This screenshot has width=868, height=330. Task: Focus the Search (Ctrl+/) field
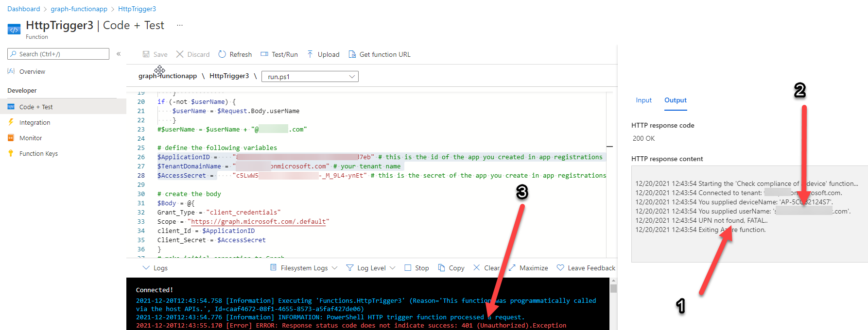pyautogui.click(x=58, y=54)
